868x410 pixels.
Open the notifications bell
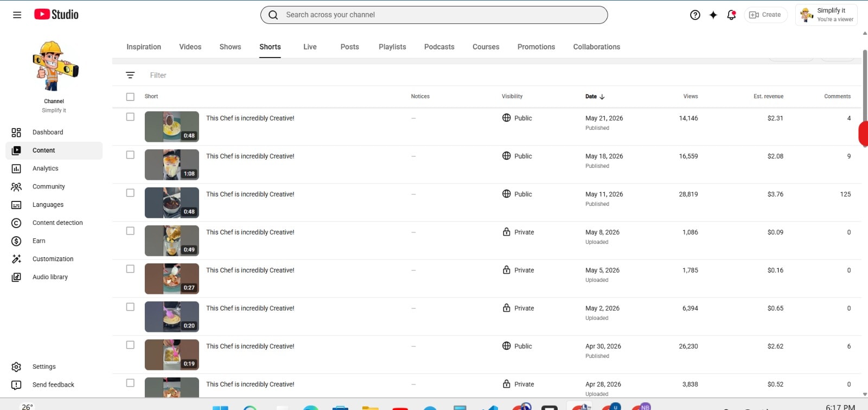tap(731, 15)
